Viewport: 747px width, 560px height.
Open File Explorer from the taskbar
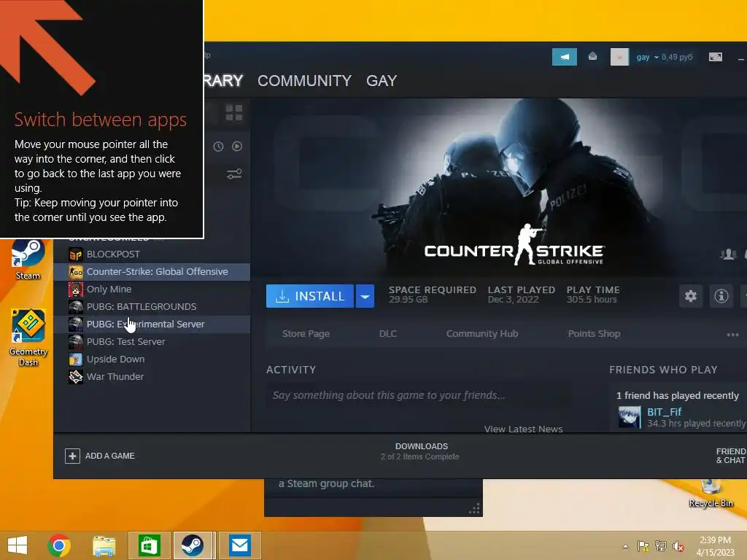point(104,545)
